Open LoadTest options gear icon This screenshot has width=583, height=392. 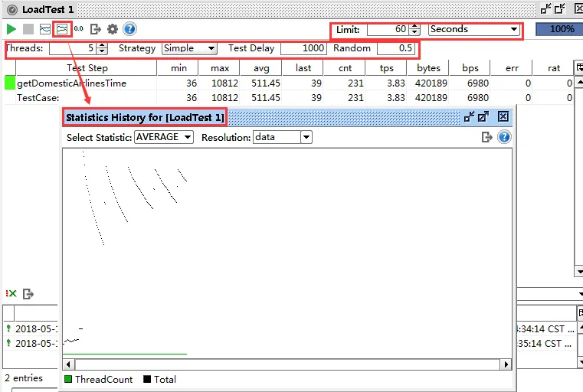tap(113, 29)
